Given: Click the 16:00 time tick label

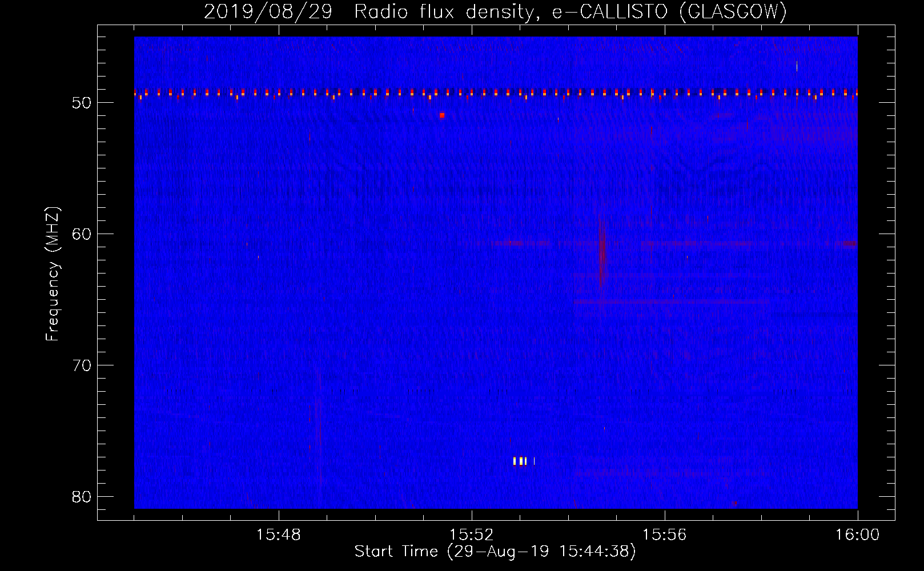Looking at the screenshot, I should (857, 535).
